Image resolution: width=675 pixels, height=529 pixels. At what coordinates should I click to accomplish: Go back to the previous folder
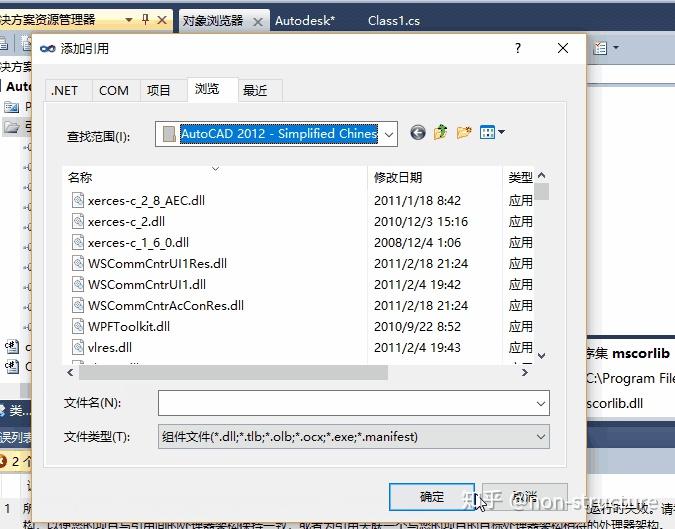(418, 133)
